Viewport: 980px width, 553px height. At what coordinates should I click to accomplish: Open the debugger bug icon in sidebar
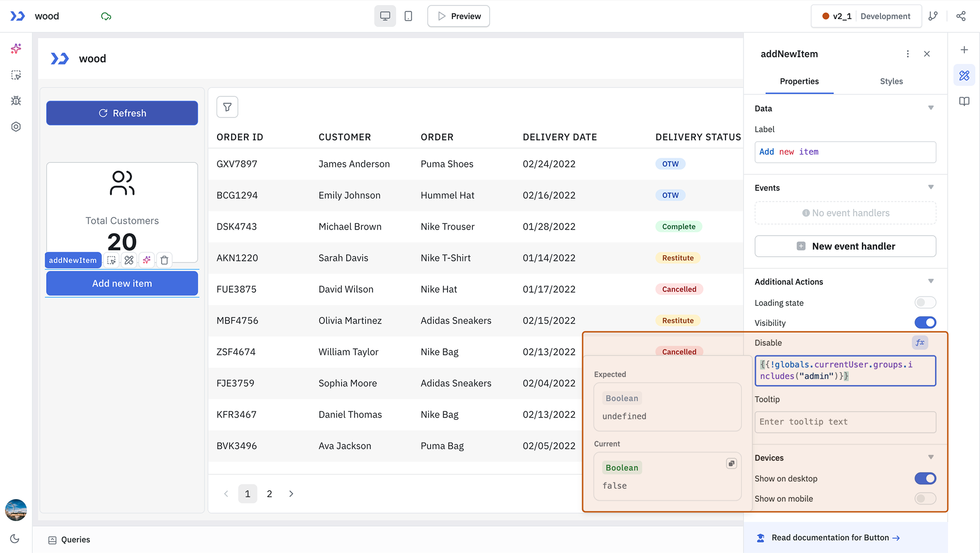pyautogui.click(x=16, y=101)
